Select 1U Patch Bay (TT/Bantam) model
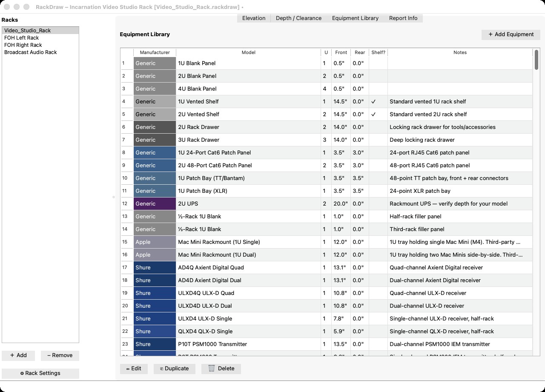545x392 pixels. click(x=248, y=178)
